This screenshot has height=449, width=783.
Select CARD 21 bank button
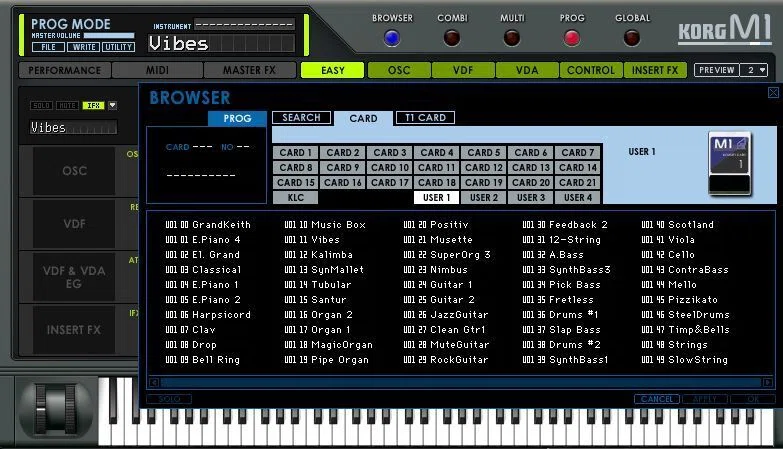pos(578,182)
